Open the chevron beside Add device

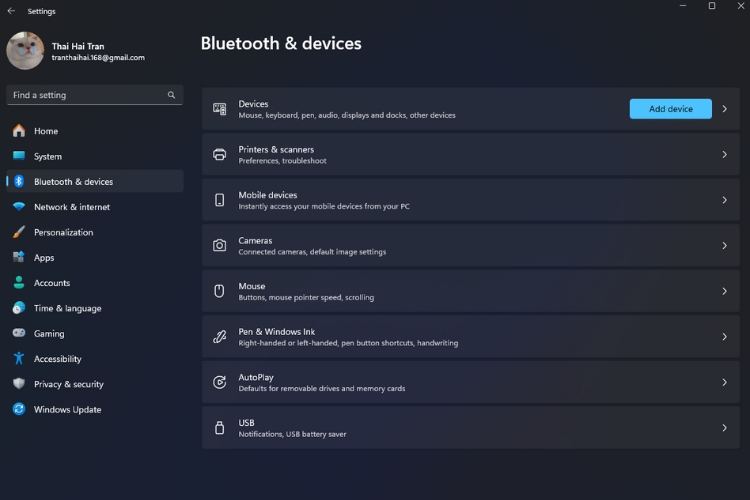pyautogui.click(x=724, y=109)
